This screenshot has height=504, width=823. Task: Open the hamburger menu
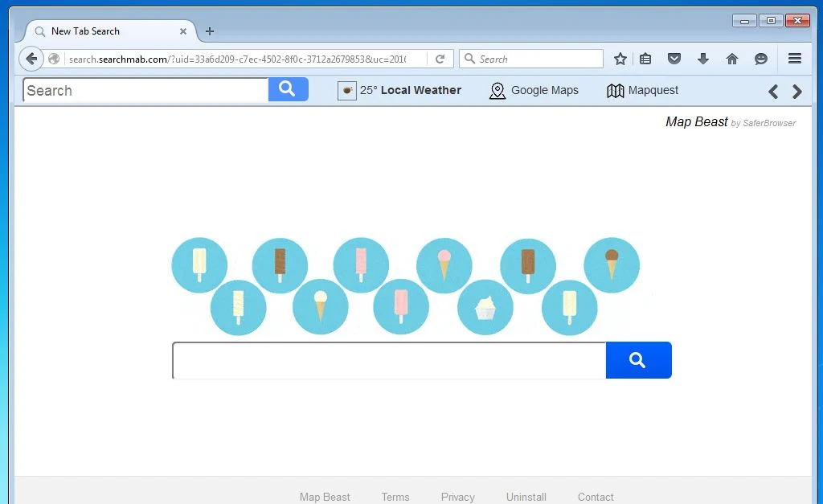795,59
